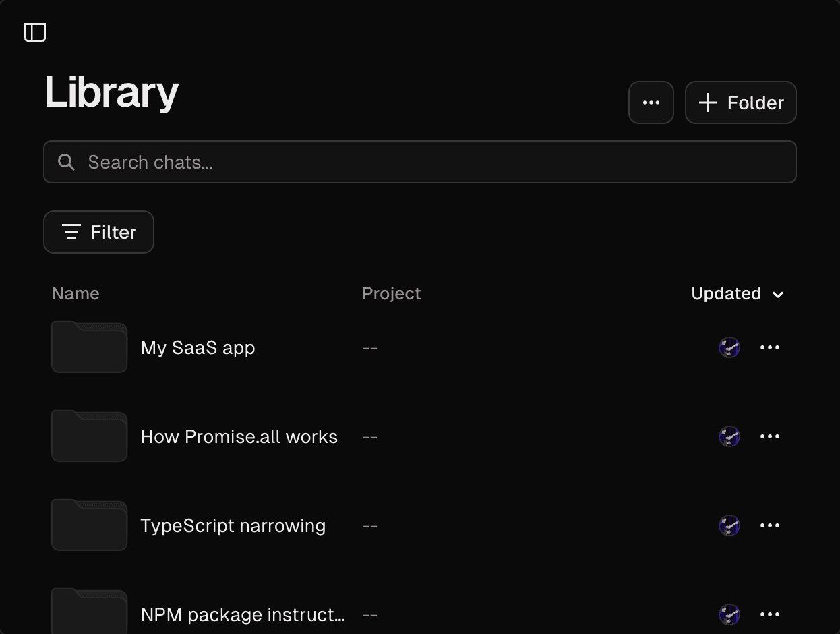Open options menu for NPM package instructions

point(770,614)
